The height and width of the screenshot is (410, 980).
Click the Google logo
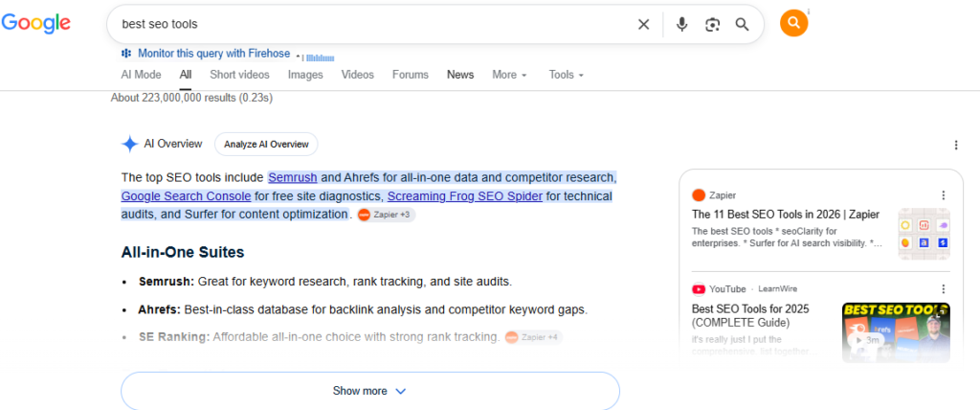pos(35,23)
